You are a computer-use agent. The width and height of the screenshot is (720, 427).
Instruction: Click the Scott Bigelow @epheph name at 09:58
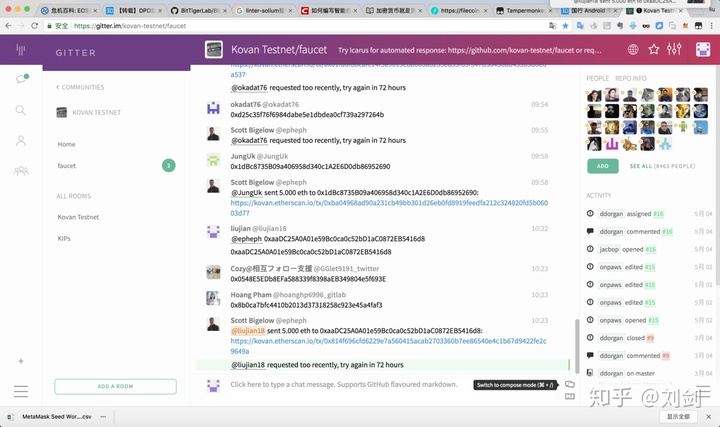pos(268,182)
